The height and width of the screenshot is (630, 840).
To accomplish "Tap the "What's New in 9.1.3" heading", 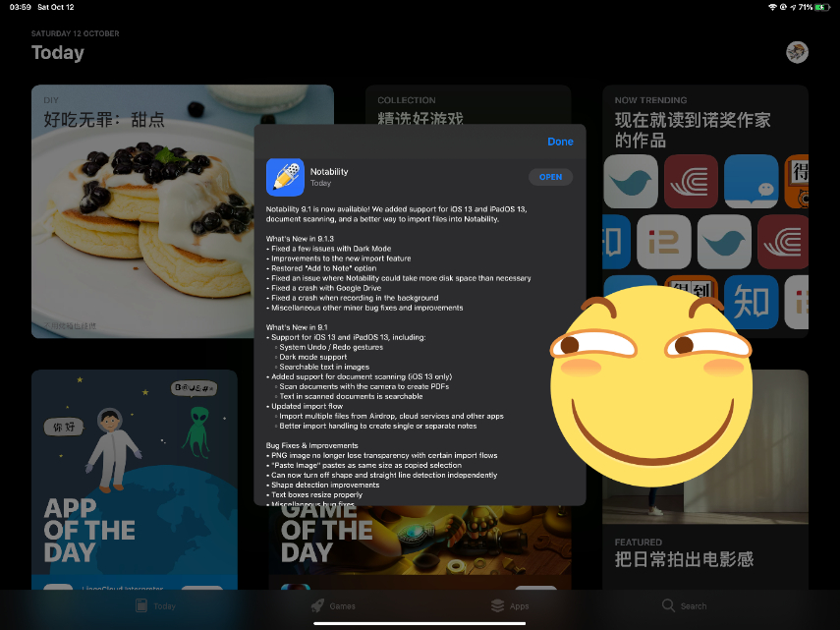I will click(300, 239).
